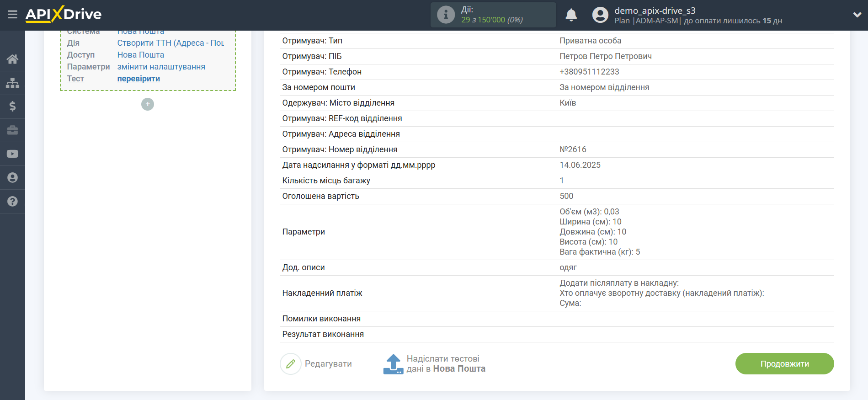Click the pencil edit icon

point(290,364)
